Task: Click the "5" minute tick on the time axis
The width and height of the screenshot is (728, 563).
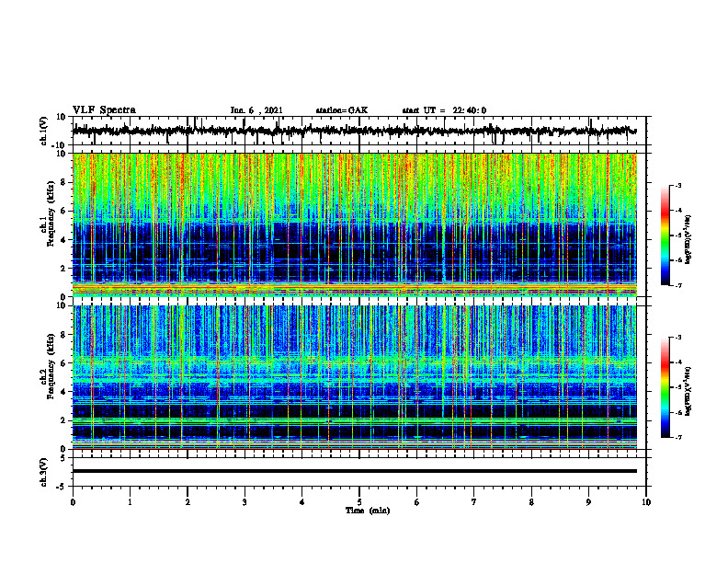Action: tap(359, 502)
